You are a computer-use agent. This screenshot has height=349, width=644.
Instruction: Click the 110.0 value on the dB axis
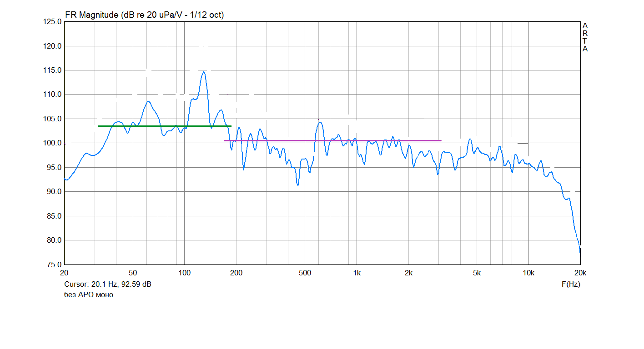point(52,95)
